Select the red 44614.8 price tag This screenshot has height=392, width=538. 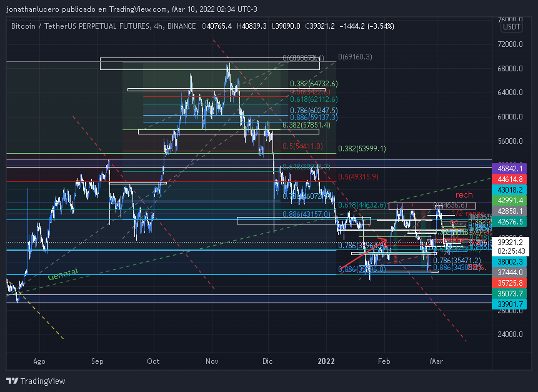click(x=509, y=179)
